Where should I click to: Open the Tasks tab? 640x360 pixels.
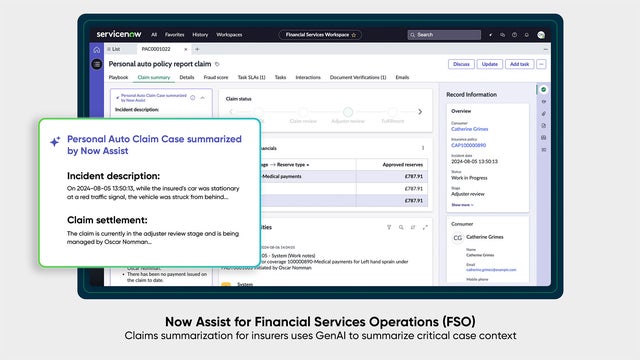click(x=280, y=77)
